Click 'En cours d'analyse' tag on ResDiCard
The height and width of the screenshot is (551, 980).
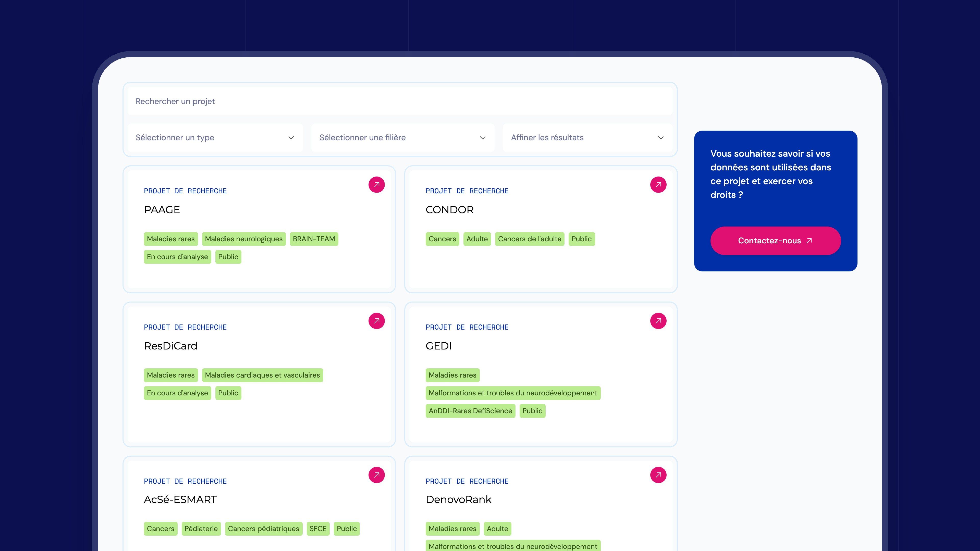pyautogui.click(x=177, y=393)
